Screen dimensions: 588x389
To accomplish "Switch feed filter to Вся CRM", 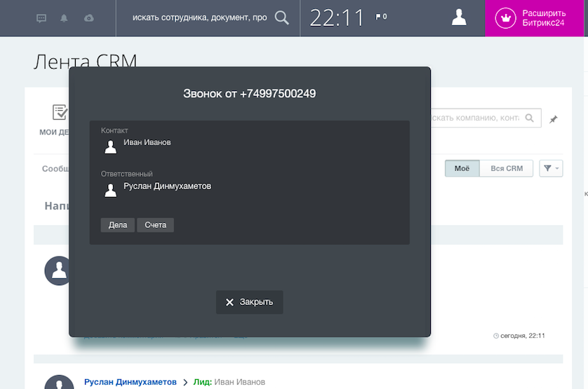I will tap(506, 168).
